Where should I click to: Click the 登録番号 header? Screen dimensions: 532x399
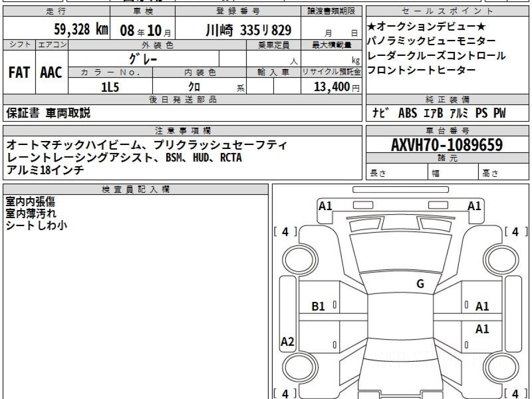point(238,12)
